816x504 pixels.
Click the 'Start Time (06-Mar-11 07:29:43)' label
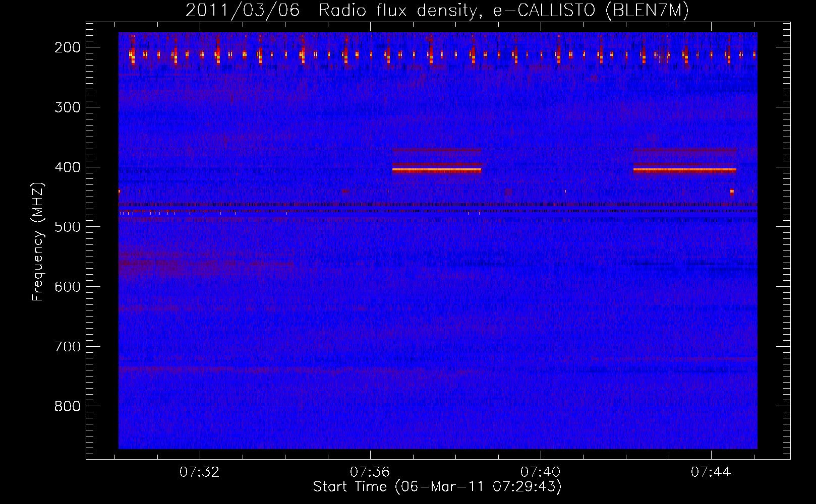(437, 487)
